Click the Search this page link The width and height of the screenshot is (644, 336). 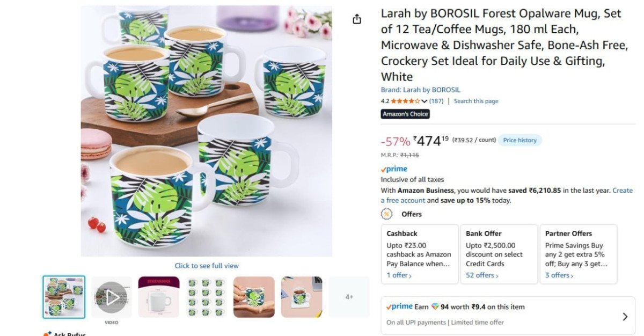pos(475,100)
